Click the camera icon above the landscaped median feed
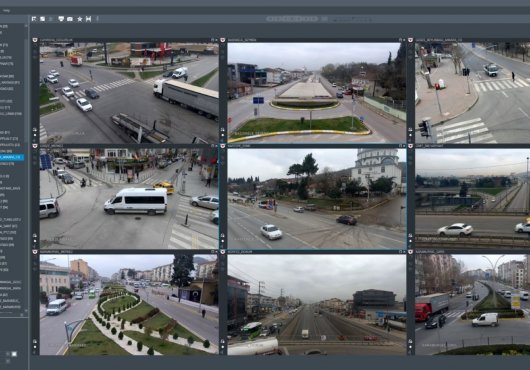 35,252
